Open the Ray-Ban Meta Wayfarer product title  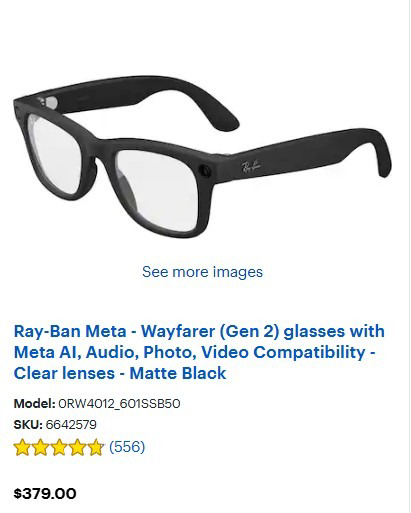(199, 352)
